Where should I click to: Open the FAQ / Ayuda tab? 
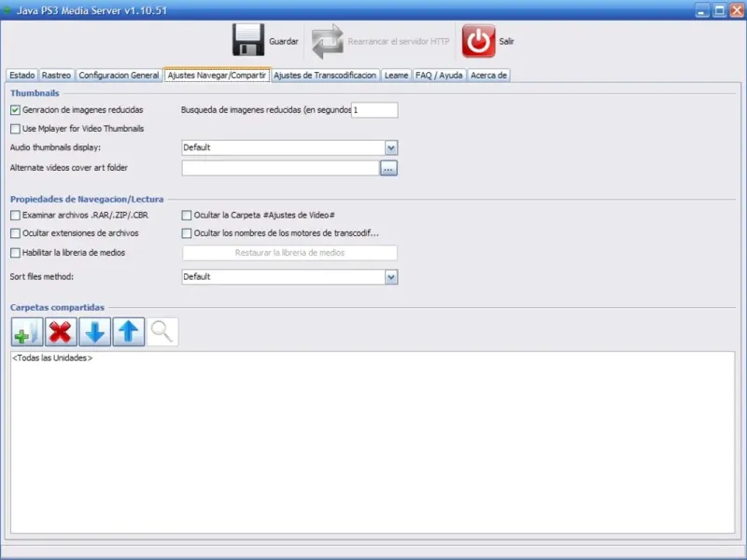click(x=439, y=76)
